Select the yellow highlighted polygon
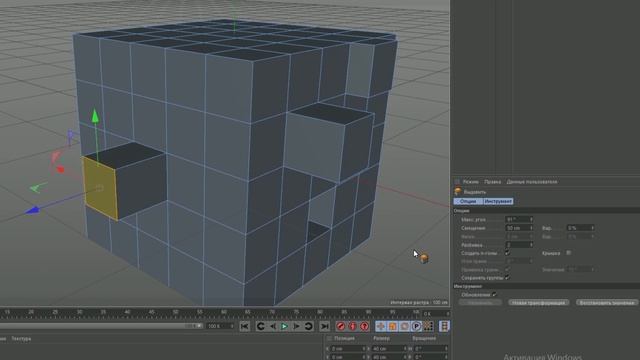The width and height of the screenshot is (640, 360). coord(100,188)
